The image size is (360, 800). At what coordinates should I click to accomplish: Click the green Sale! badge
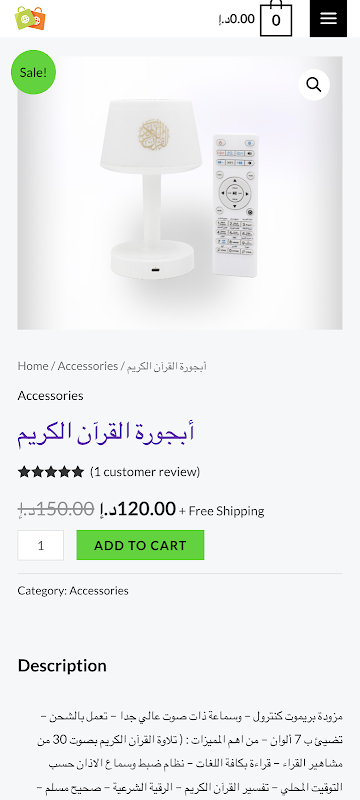33,72
